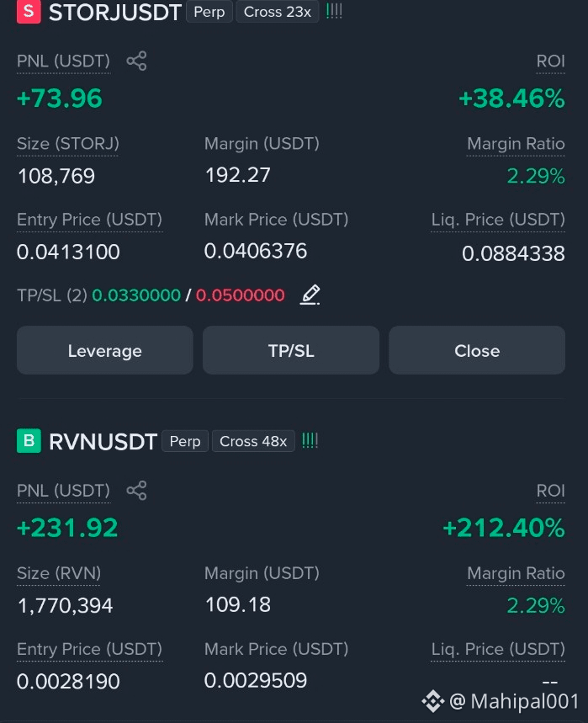Tap the +231.92 PNL value
Screen dimensions: 588x723
(67, 528)
